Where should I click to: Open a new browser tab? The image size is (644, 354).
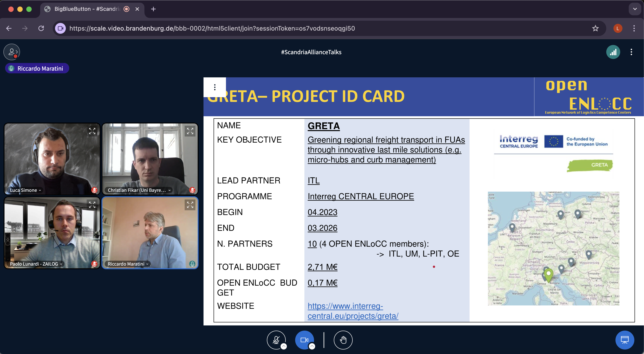153,9
